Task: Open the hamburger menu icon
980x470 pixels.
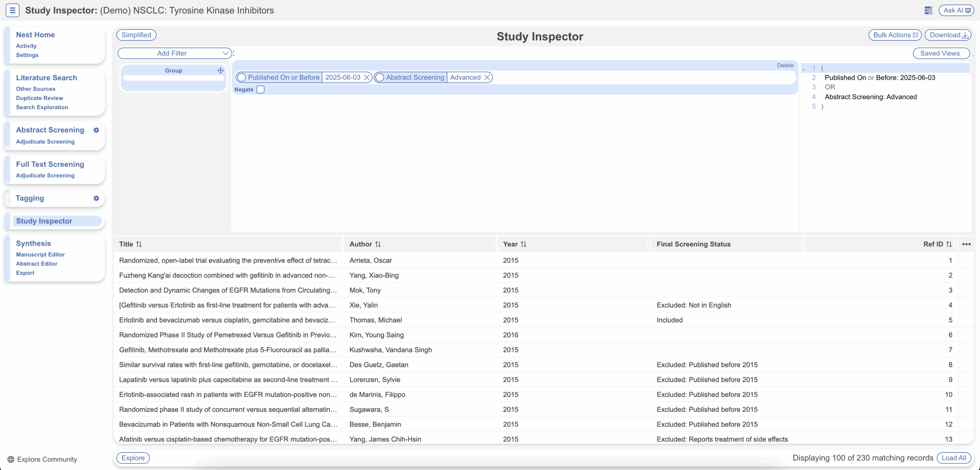Action: coord(12,10)
